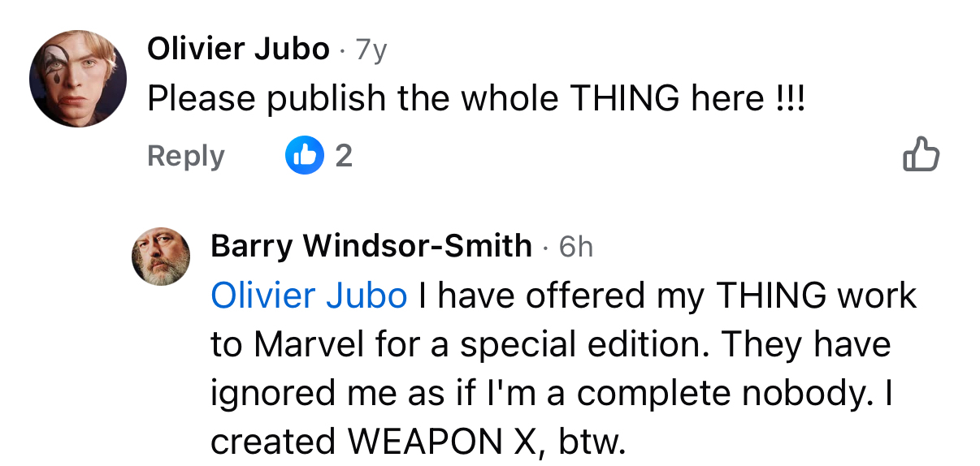Reply to Olivier Jubo's comment

click(185, 155)
